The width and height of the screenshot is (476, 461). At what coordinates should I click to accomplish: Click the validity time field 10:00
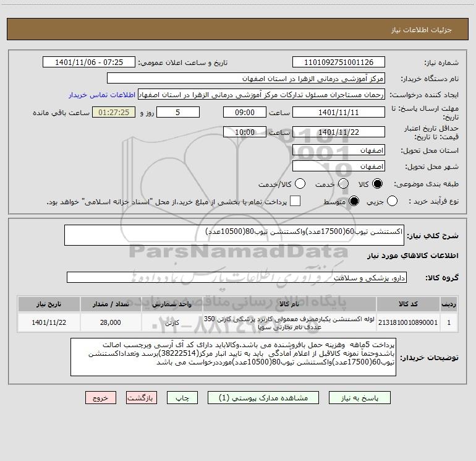[x=245, y=132]
